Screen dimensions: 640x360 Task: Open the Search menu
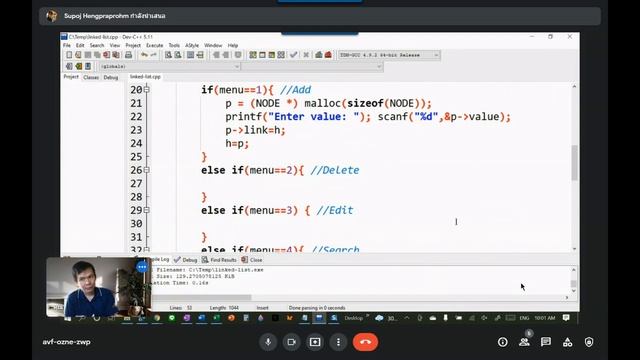tap(97, 45)
